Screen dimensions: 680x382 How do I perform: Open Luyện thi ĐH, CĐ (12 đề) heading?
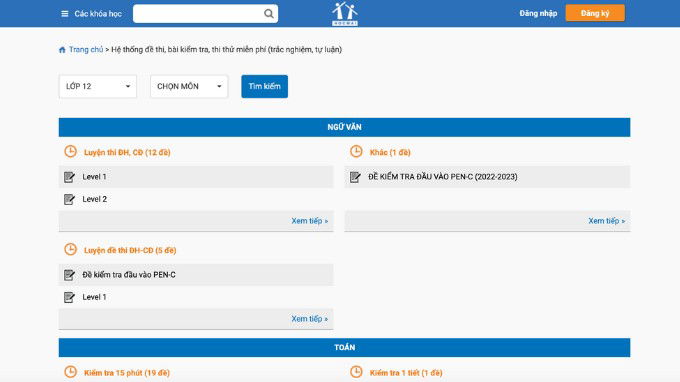(127, 152)
